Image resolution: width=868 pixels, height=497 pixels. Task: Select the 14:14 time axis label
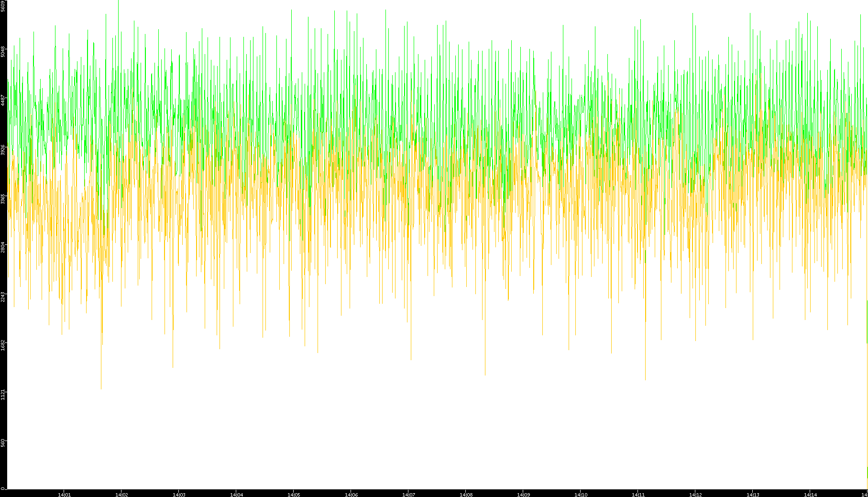tap(810, 495)
